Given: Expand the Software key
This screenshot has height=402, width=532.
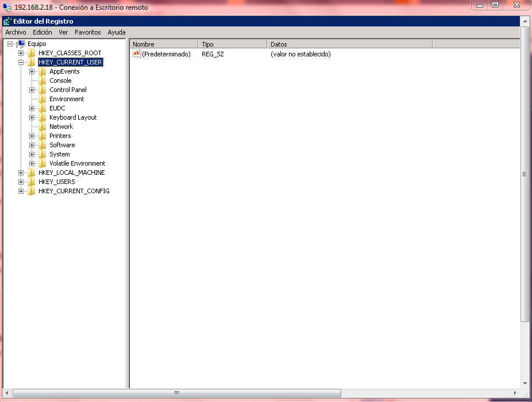Looking at the screenshot, I should click(32, 145).
